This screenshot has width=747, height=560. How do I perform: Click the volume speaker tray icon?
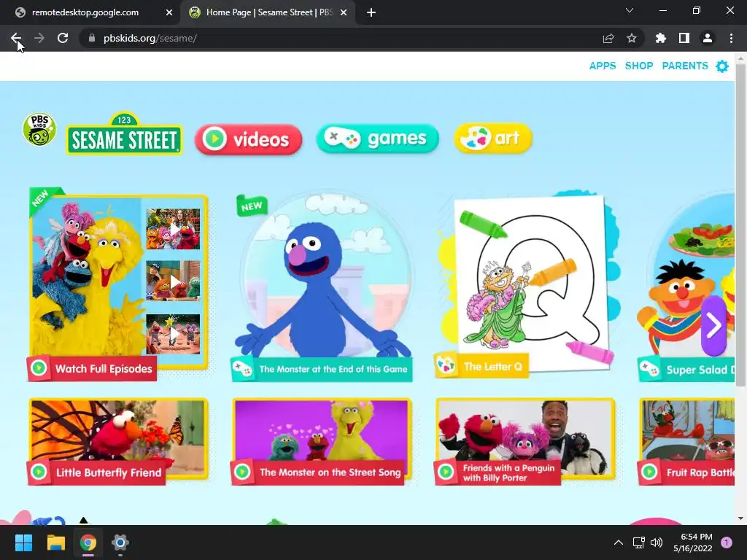point(657,542)
